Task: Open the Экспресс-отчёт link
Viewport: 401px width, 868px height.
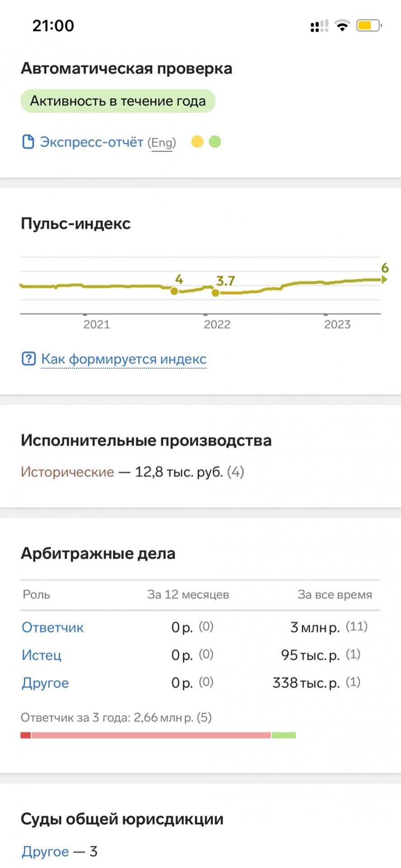Action: (92, 142)
